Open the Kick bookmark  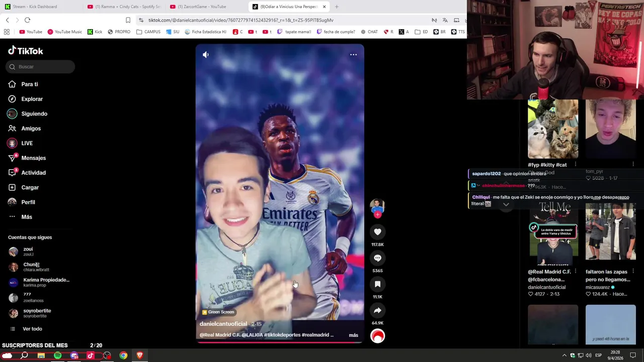95,32
